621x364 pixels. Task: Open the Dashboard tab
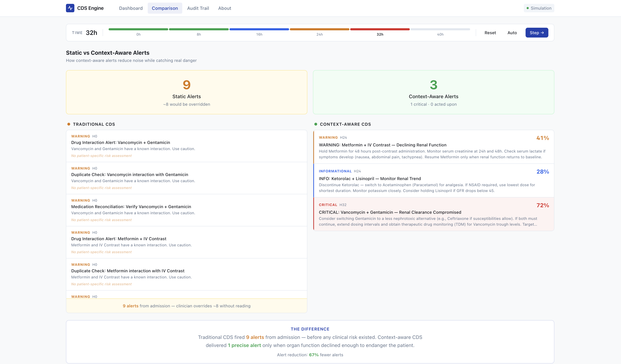[131, 8]
